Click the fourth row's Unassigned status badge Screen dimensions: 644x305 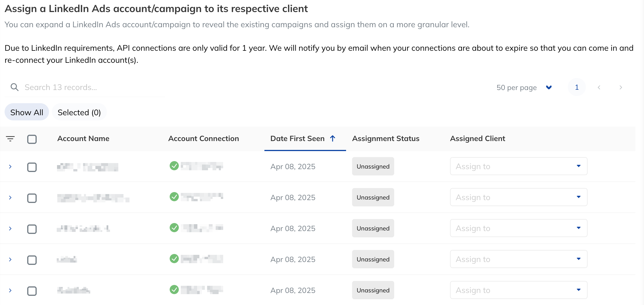(373, 259)
